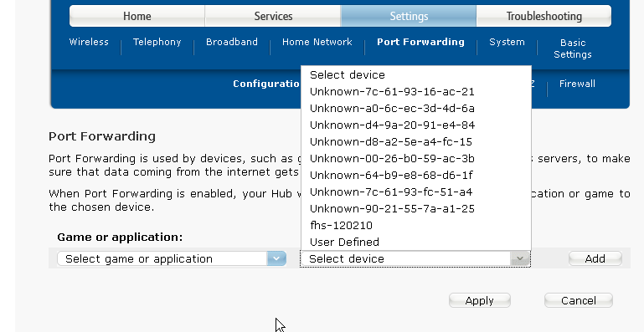Select device Unknown-a0-6c-ec-3d-4d-6a
644x332 pixels.
point(416,109)
